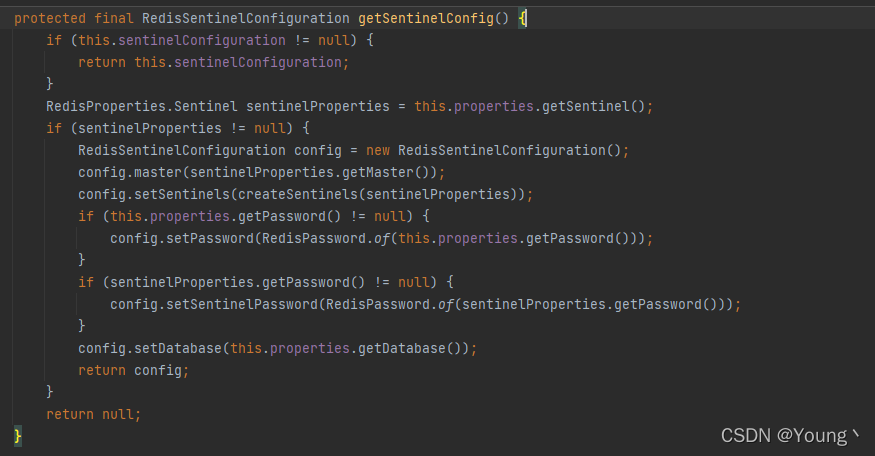Screen dimensions: 875x456
Task: Click the 'protected' keyword
Action: [x=50, y=18]
